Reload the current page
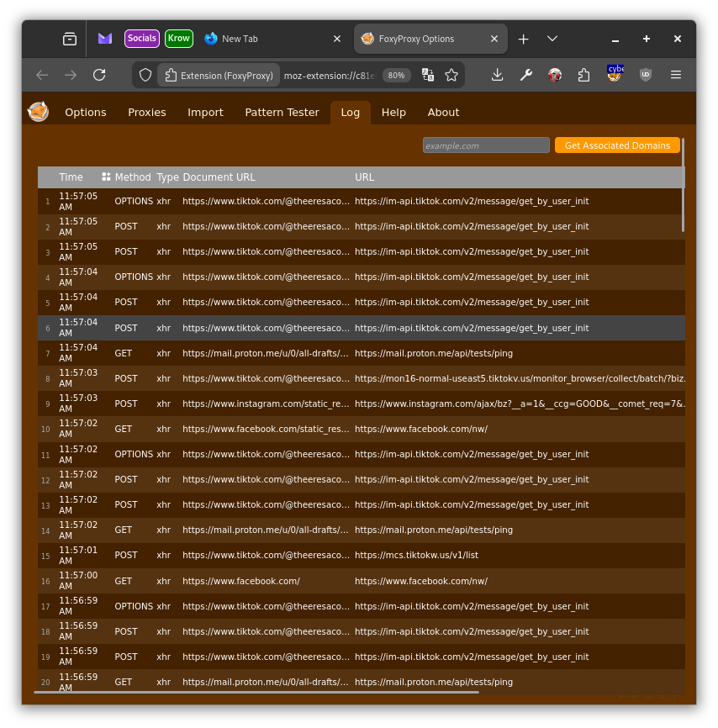 tap(99, 75)
